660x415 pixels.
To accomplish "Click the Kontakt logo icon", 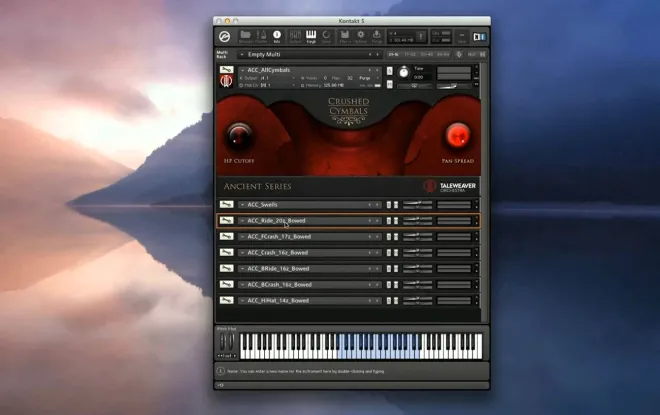I will (224, 37).
